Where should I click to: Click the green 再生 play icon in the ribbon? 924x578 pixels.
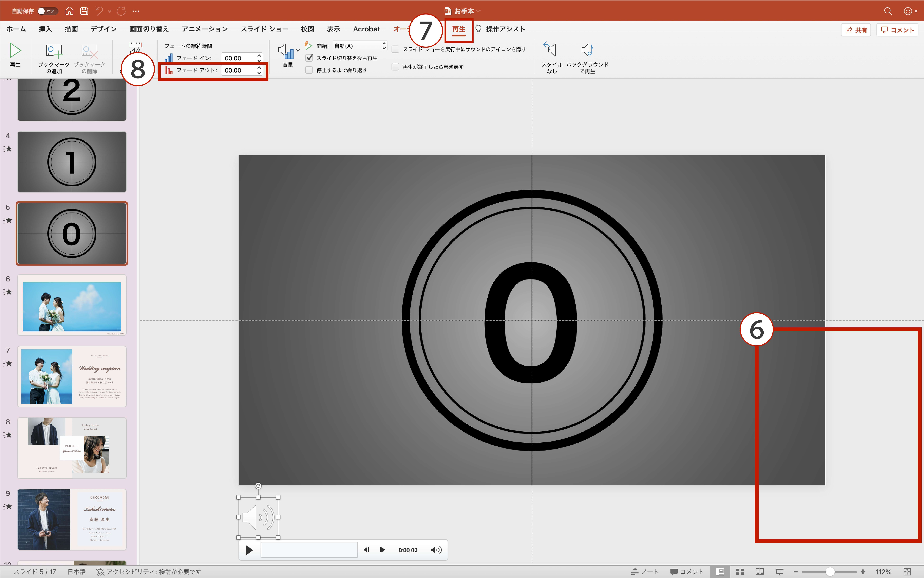click(15, 50)
